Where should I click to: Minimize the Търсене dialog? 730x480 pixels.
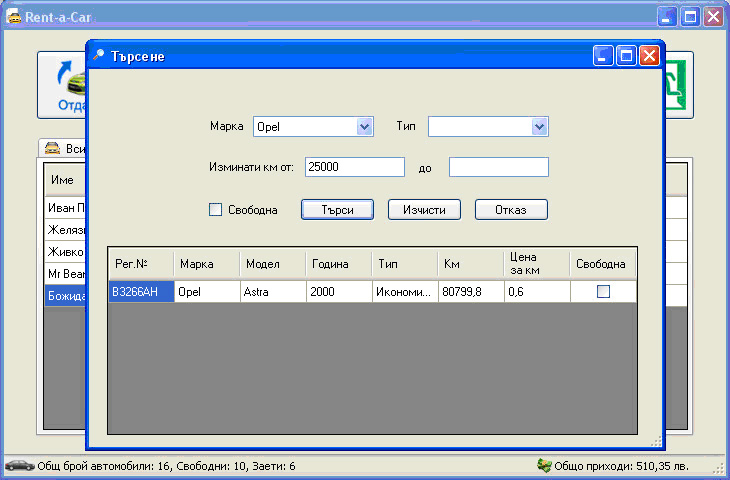603,56
